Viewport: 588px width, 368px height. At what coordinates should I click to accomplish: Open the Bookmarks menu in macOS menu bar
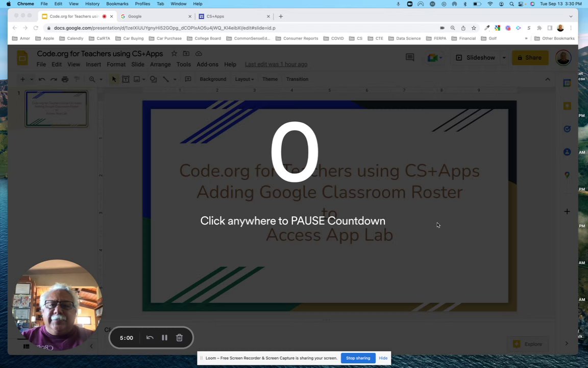(117, 4)
